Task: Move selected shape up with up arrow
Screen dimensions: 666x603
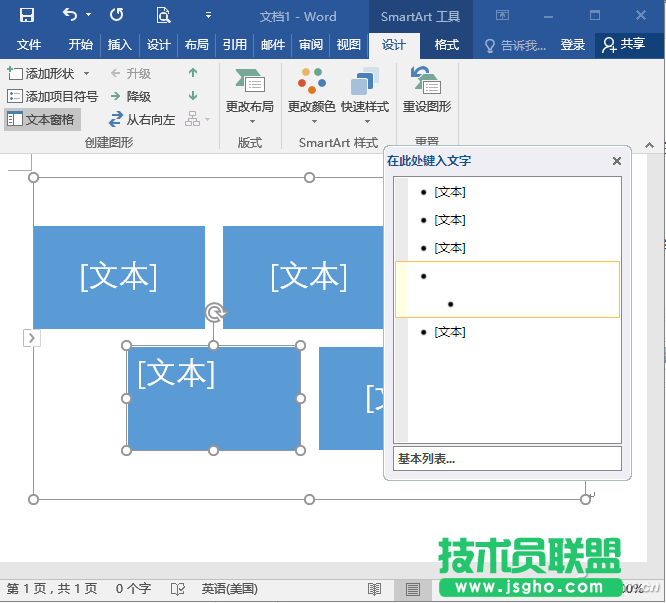Action: 193,73
